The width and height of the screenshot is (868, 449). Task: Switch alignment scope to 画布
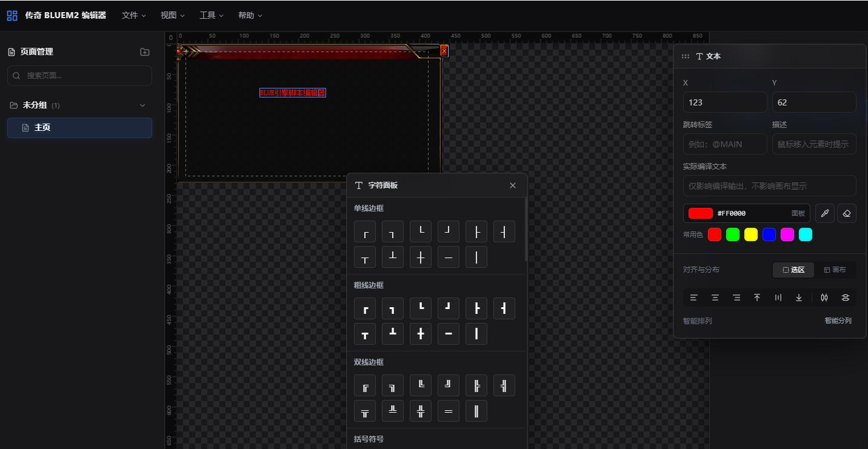[x=835, y=270]
